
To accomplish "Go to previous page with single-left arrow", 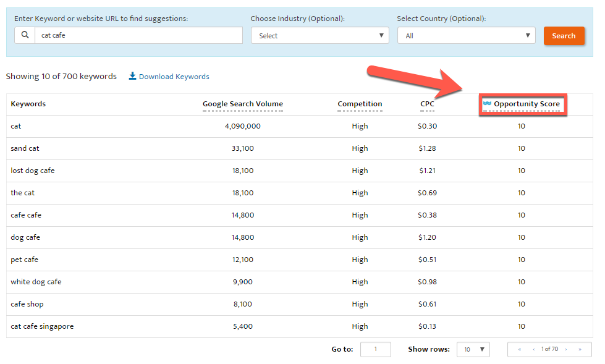I will click(534, 350).
